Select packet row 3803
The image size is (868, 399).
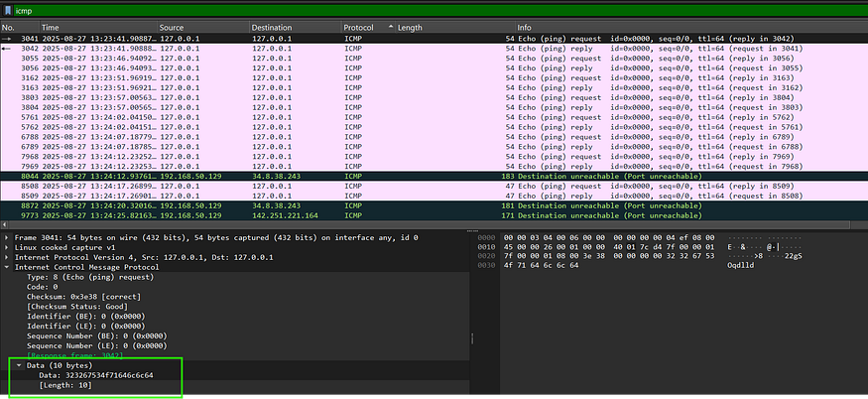pos(434,97)
